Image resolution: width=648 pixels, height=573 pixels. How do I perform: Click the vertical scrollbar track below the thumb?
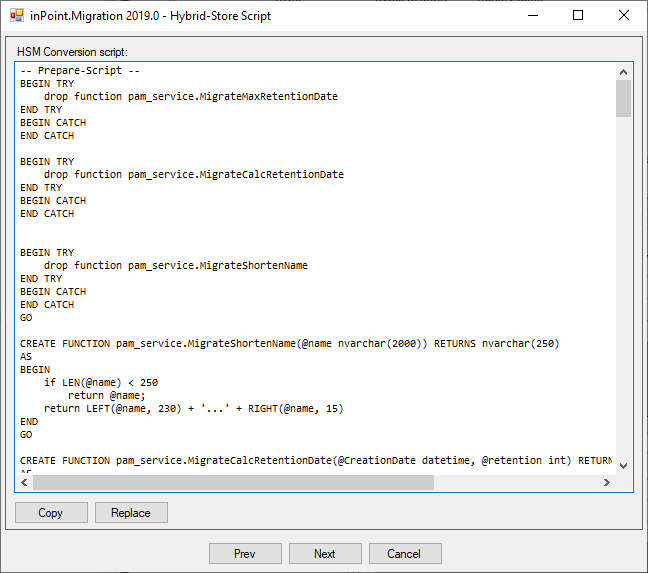coord(623,300)
